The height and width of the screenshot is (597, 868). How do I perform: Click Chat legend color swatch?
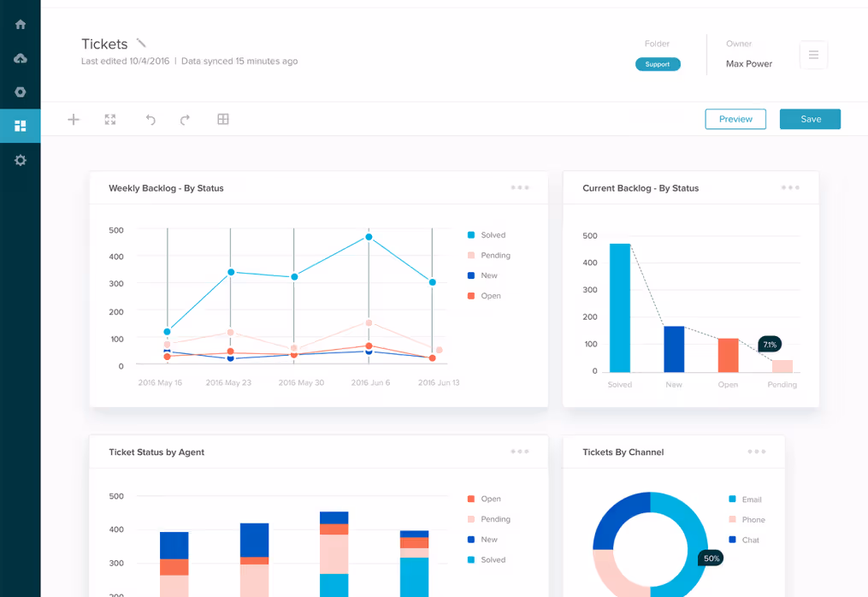(x=732, y=540)
